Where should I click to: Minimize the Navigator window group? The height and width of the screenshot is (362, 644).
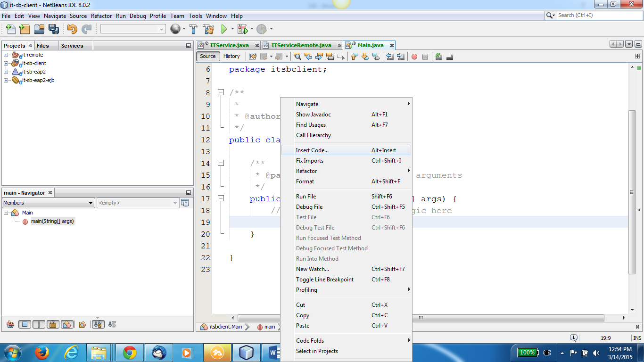pos(189,193)
